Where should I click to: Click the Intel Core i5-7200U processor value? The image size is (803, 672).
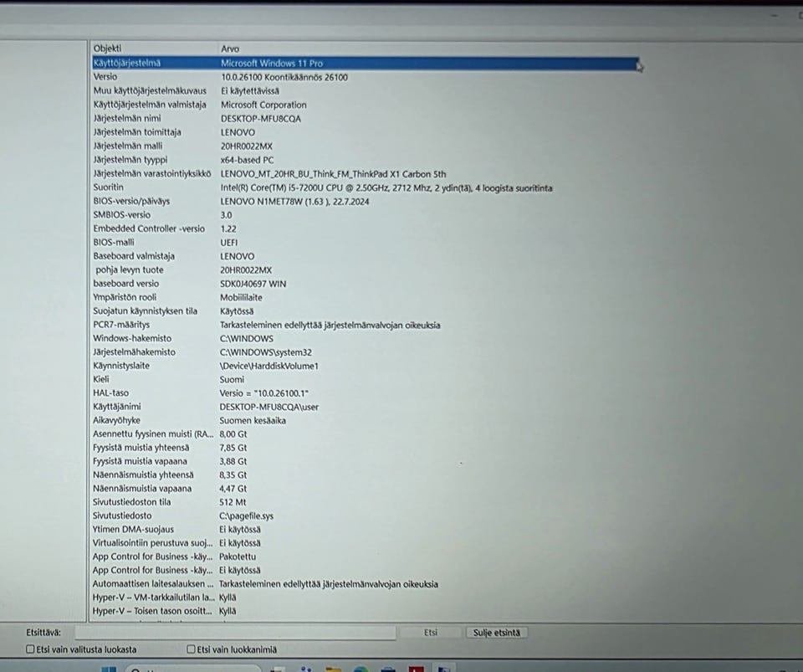(x=386, y=188)
